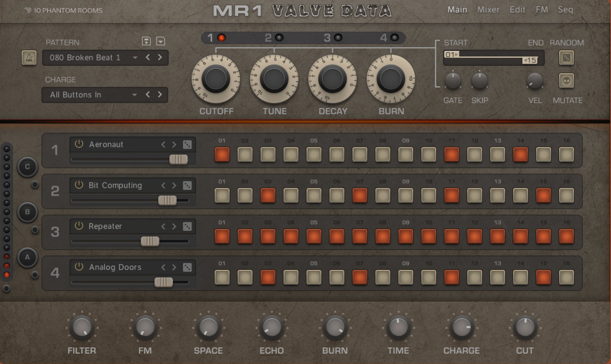Randomize the Bit Computing track dice icon
The width and height of the screenshot is (611, 364).
point(187,186)
